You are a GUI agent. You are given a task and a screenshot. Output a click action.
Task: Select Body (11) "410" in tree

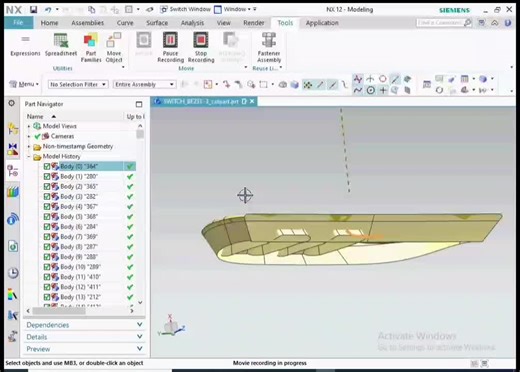click(80, 277)
